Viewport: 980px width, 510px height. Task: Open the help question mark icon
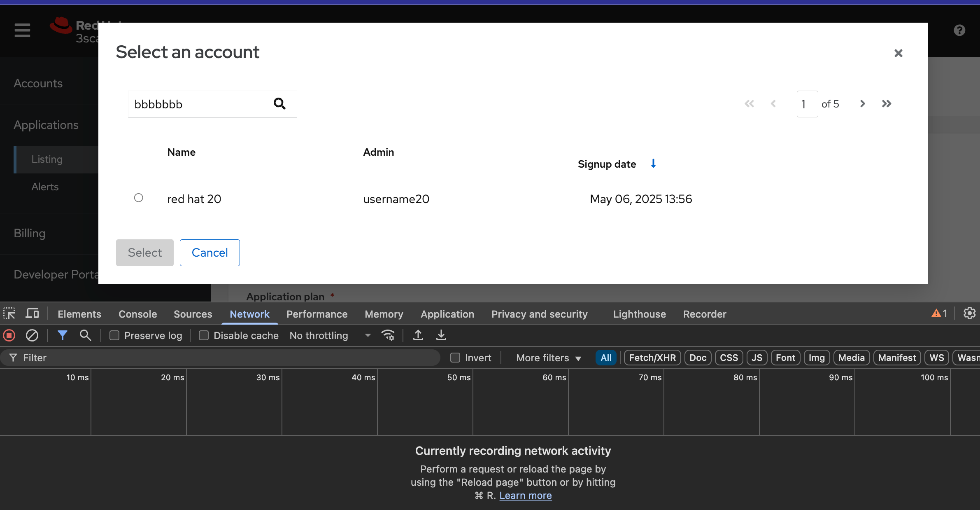(959, 30)
